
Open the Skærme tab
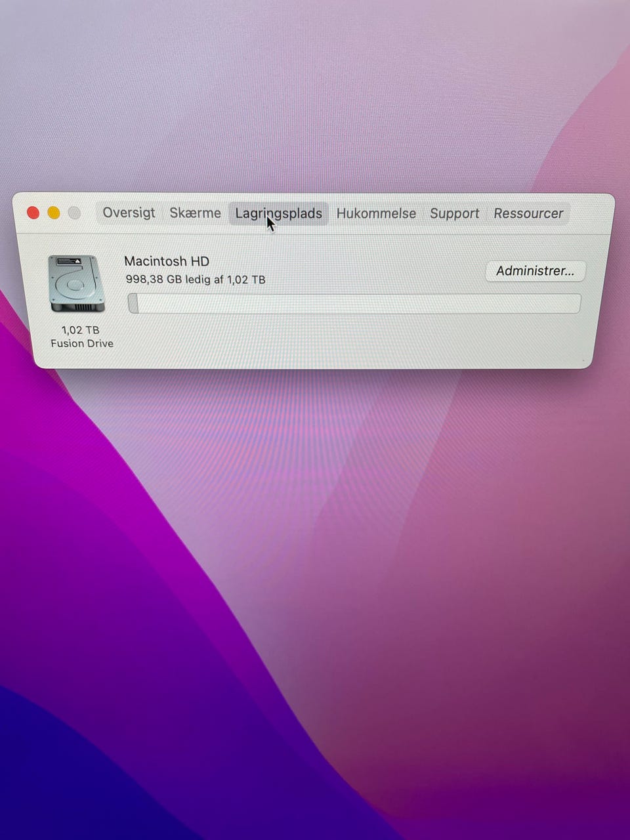click(x=195, y=213)
